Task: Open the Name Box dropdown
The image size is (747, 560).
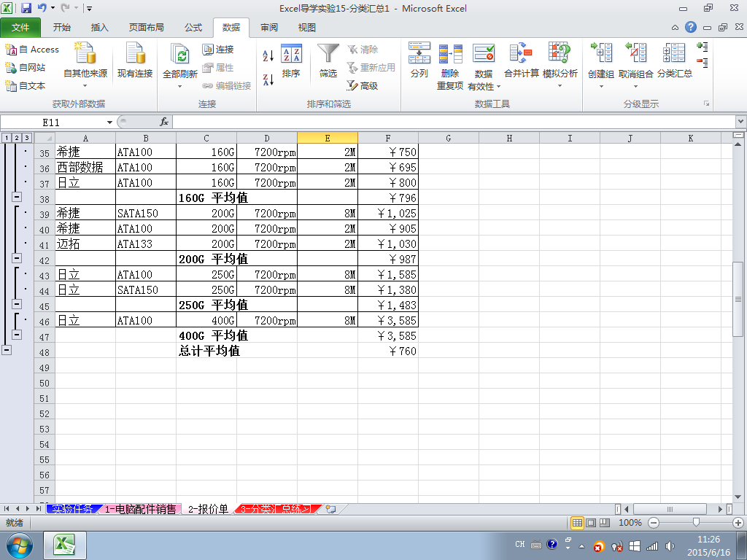Action: [109, 122]
